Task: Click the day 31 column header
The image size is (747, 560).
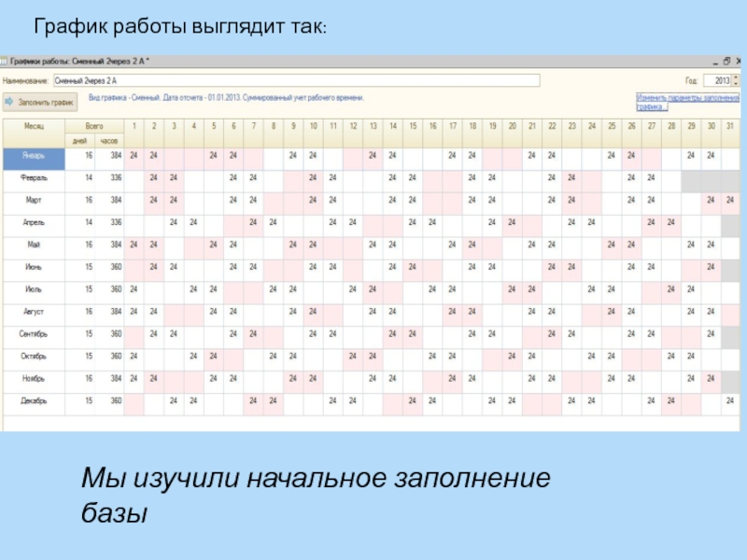Action: click(x=729, y=125)
